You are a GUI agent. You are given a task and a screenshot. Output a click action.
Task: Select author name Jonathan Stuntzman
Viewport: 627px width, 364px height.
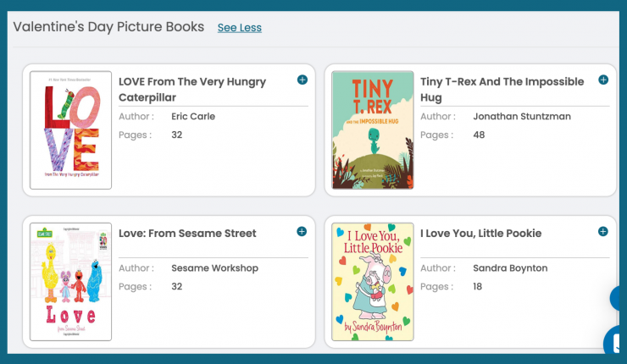(x=522, y=116)
